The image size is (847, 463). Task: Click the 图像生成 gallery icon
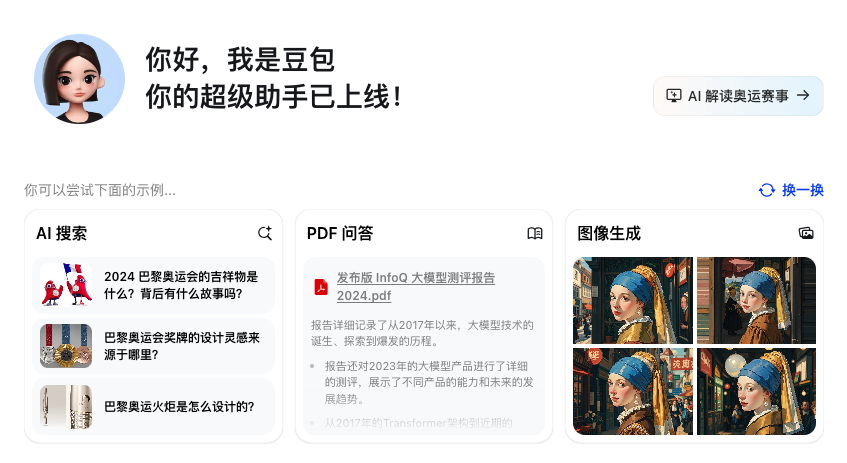pyautogui.click(x=806, y=233)
